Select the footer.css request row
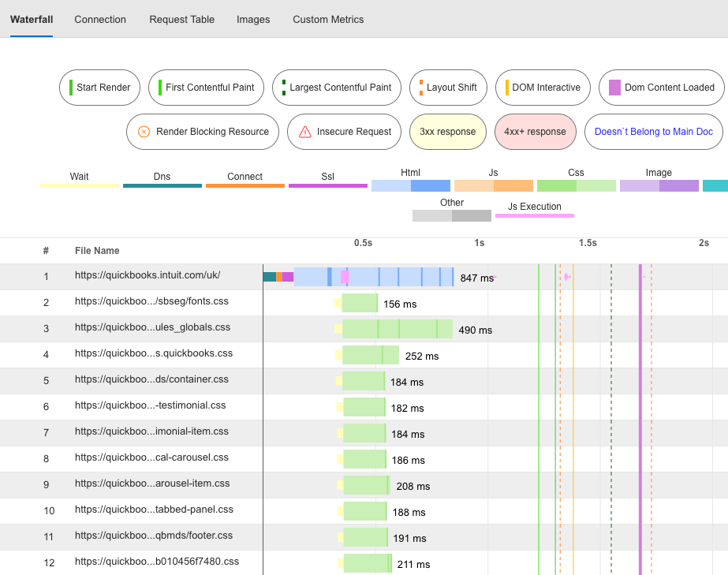This screenshot has width=728, height=575. pyautogui.click(x=153, y=536)
